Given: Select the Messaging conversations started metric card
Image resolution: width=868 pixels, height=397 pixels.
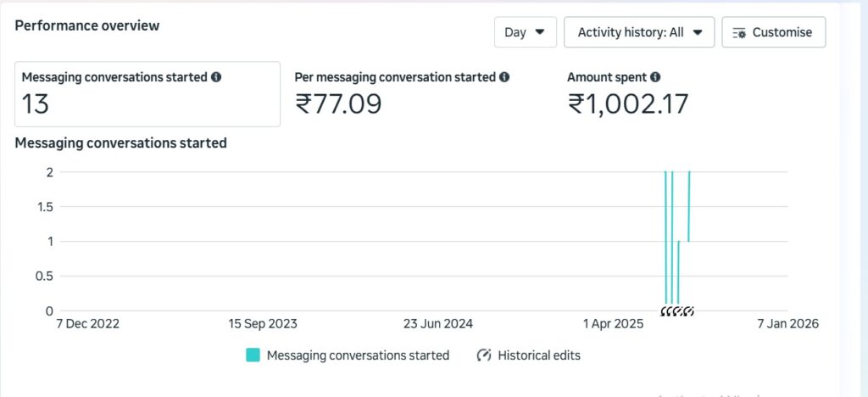Looking at the screenshot, I should [x=147, y=93].
